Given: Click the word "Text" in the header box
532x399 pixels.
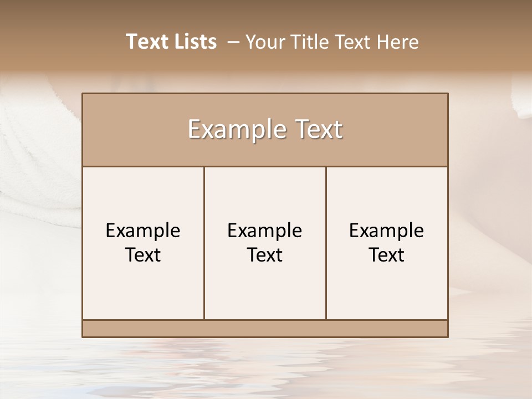Looking at the screenshot, I should (319, 129).
